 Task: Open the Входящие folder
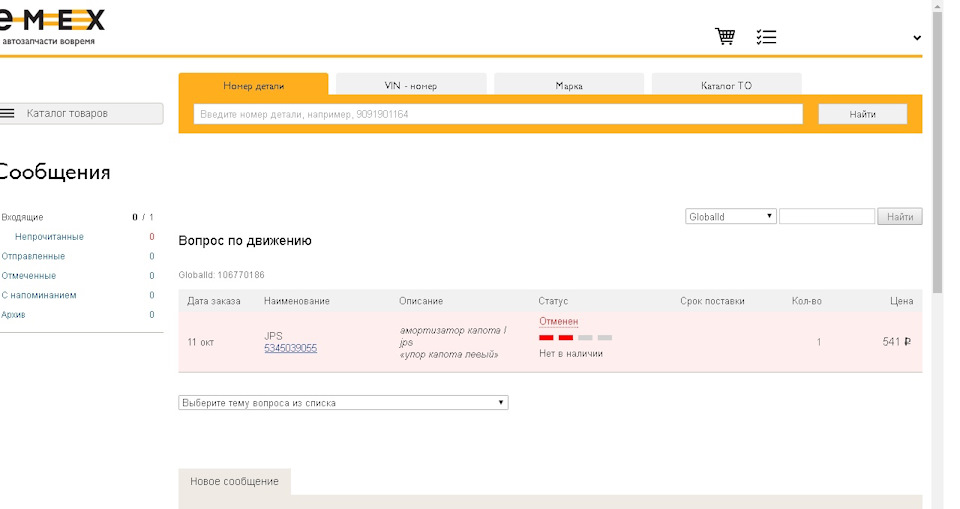tap(23, 217)
